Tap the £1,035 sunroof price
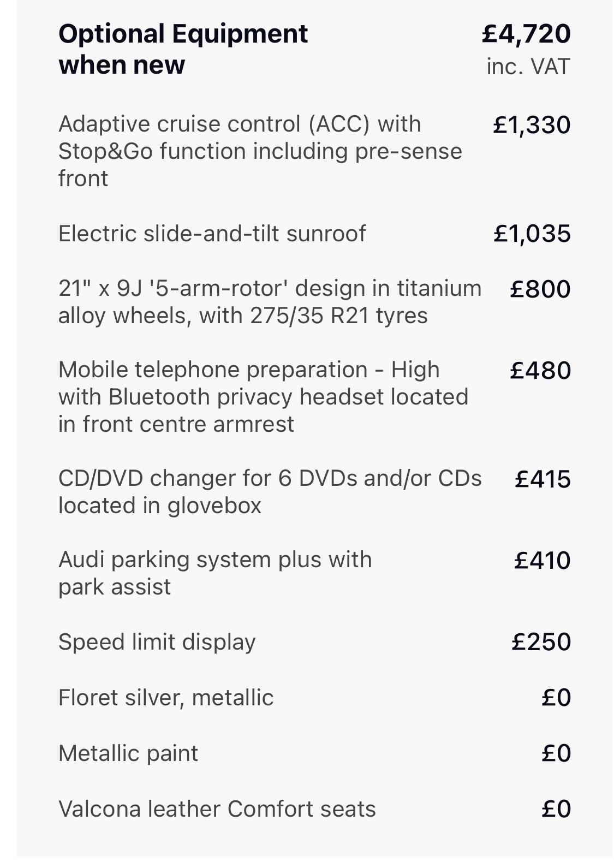This screenshot has height=868, width=614. pyautogui.click(x=532, y=234)
